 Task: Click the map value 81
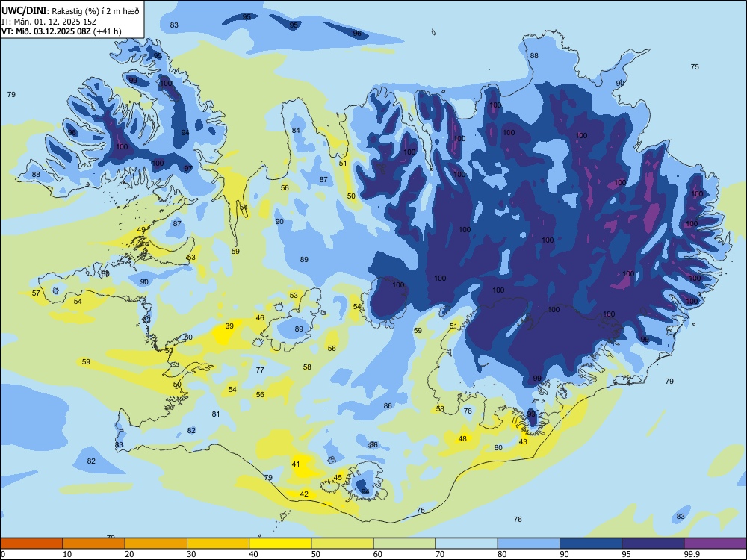click(x=216, y=414)
